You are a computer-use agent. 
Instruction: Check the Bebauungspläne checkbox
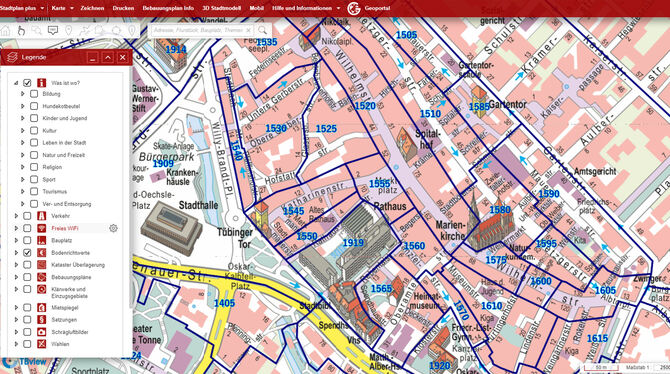(27, 277)
